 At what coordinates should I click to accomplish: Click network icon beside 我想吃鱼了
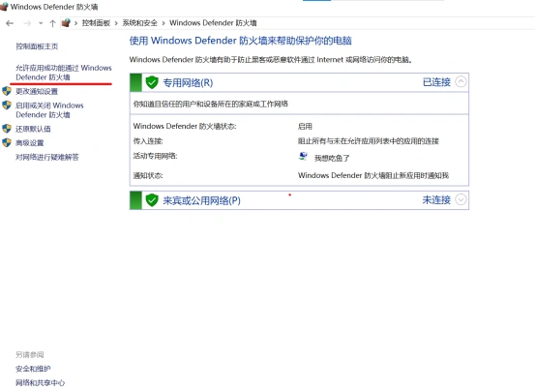click(303, 157)
